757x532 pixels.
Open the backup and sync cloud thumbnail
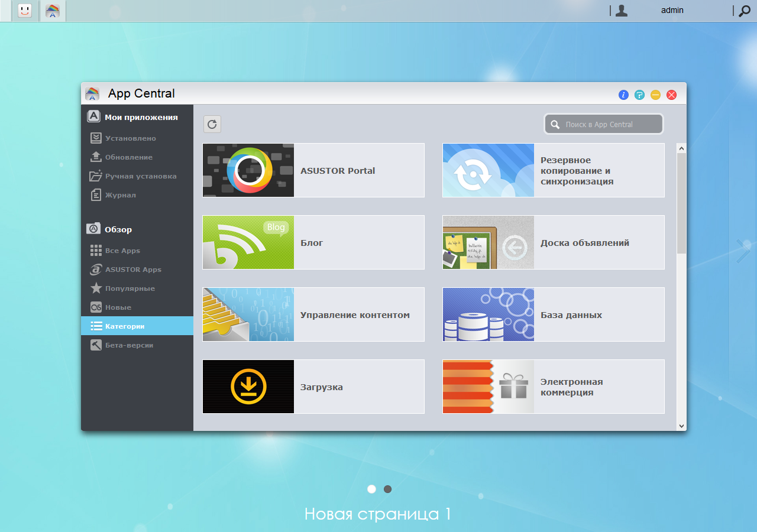[x=489, y=170]
